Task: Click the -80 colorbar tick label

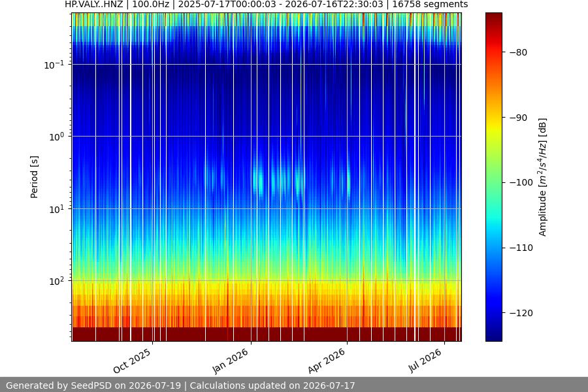Action: (x=518, y=52)
